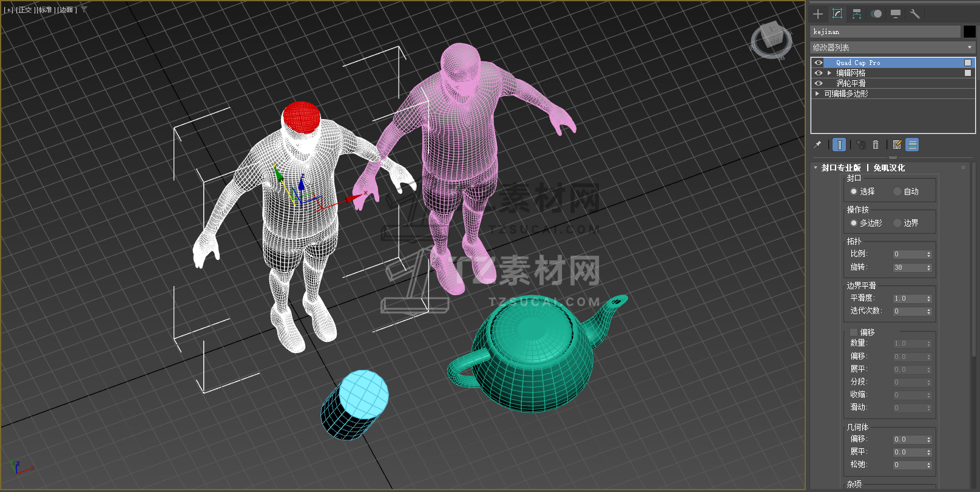Image resolution: width=980 pixels, height=492 pixels.
Task: Open the Create command panel tab
Action: click(818, 14)
